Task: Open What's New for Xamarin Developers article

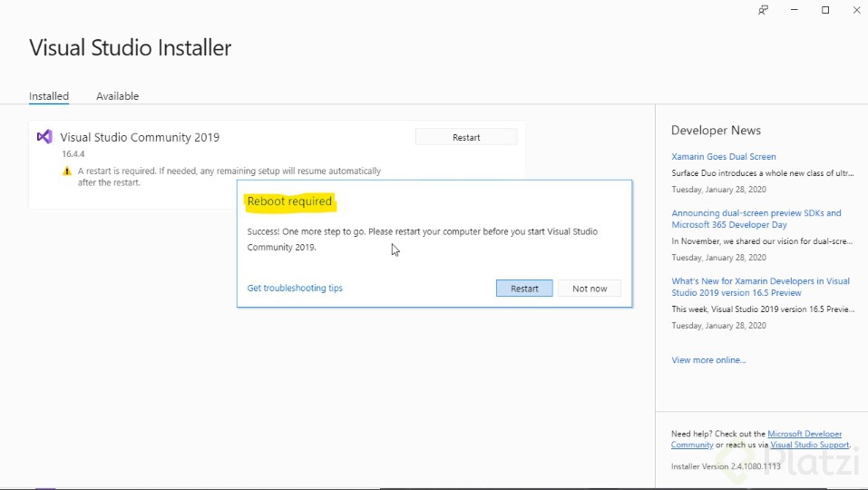Action: pos(761,287)
